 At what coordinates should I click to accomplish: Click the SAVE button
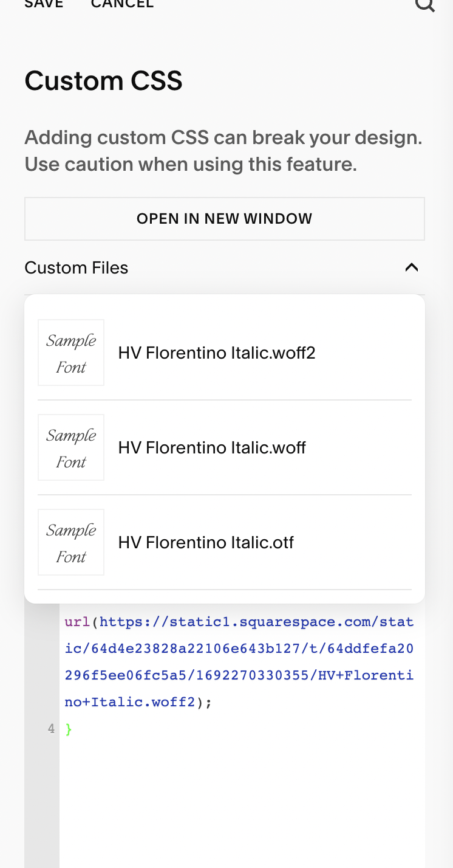[x=44, y=4]
